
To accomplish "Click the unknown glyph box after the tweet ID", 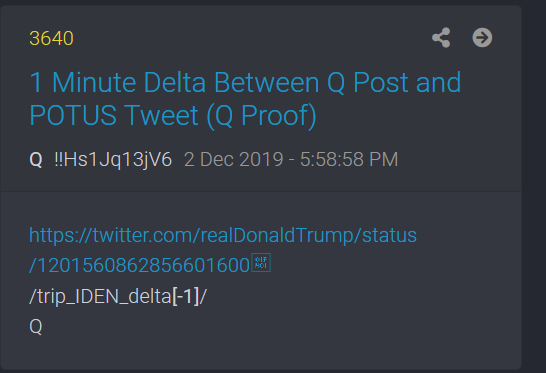I will click(261, 263).
